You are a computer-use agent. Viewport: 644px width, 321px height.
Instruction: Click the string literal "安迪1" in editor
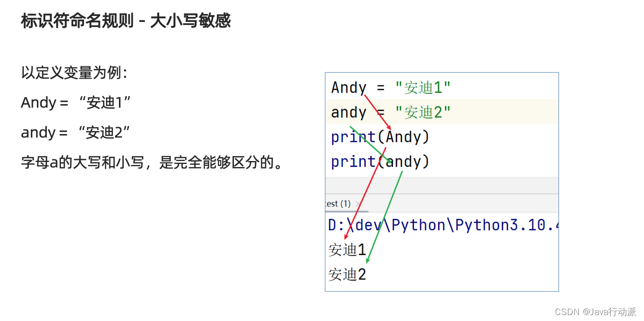[x=423, y=88]
